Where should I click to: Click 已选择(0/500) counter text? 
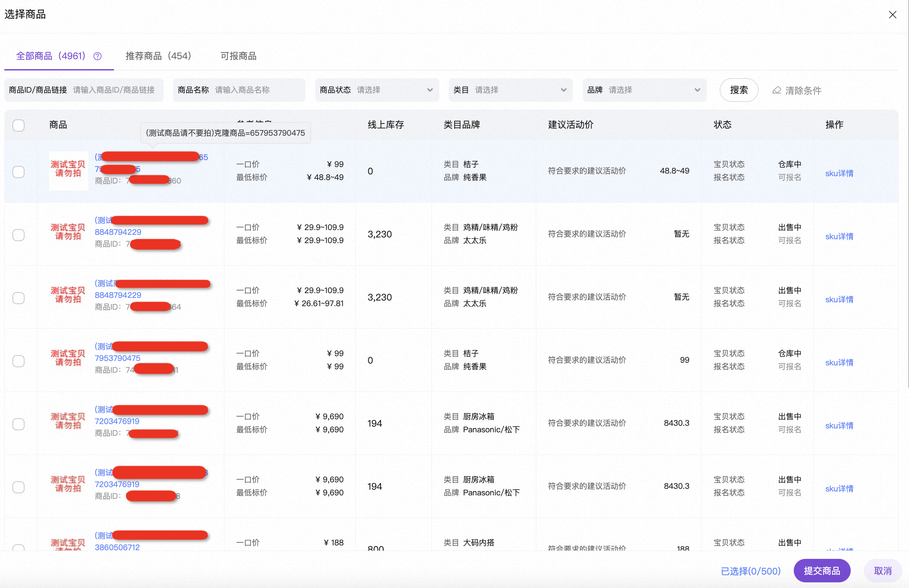(751, 571)
